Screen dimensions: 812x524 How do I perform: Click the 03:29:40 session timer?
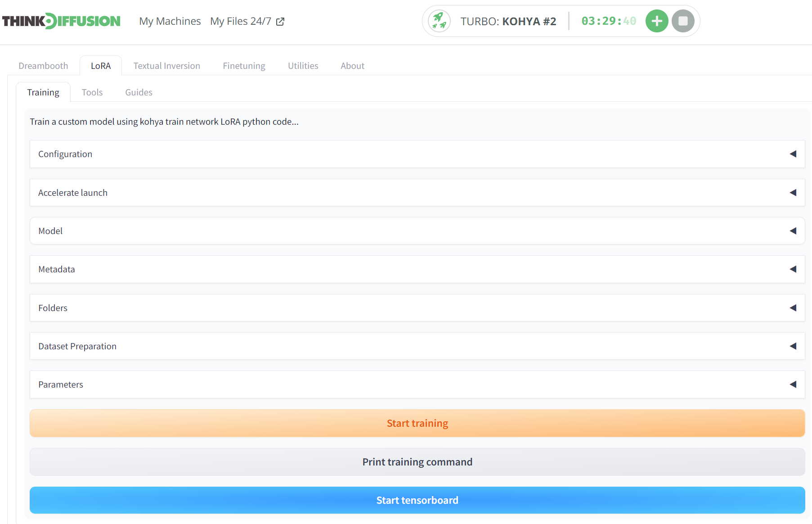tap(609, 21)
